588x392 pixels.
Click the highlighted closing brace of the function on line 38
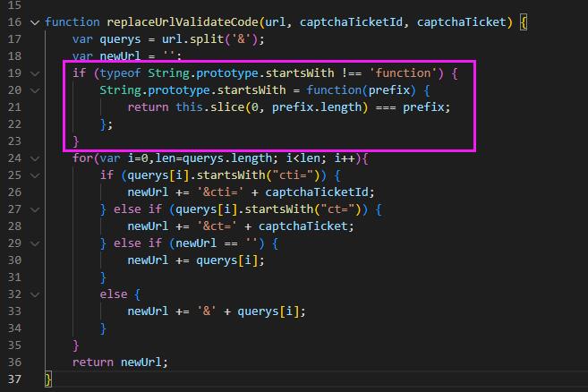pos(48,379)
